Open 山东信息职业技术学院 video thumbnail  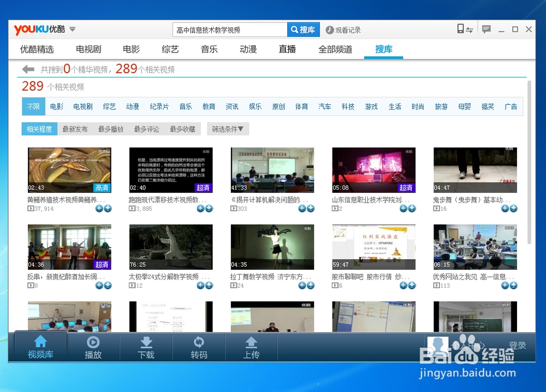[x=373, y=170]
